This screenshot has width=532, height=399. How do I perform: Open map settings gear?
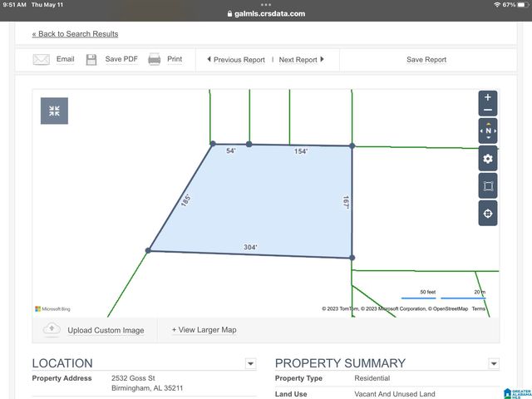[488, 159]
